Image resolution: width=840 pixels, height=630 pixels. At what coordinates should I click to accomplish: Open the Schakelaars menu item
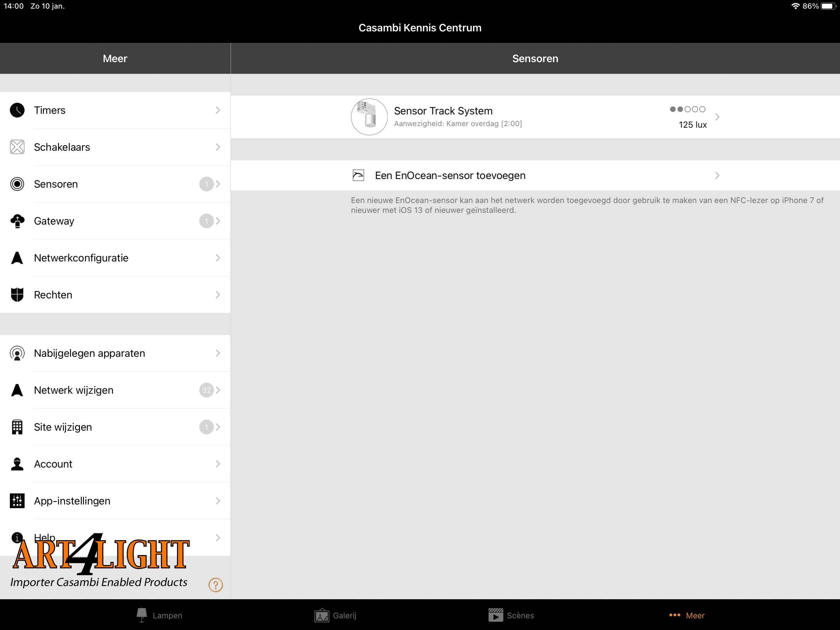(115, 147)
